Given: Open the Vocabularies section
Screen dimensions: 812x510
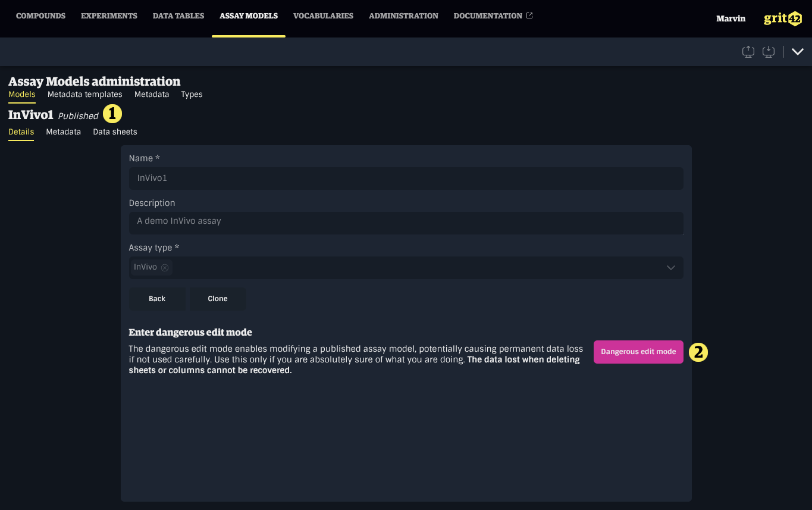Looking at the screenshot, I should coord(323,16).
